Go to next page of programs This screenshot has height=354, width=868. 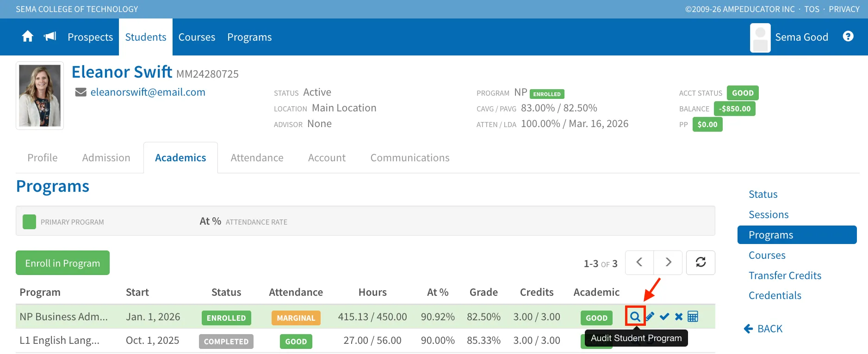668,262
